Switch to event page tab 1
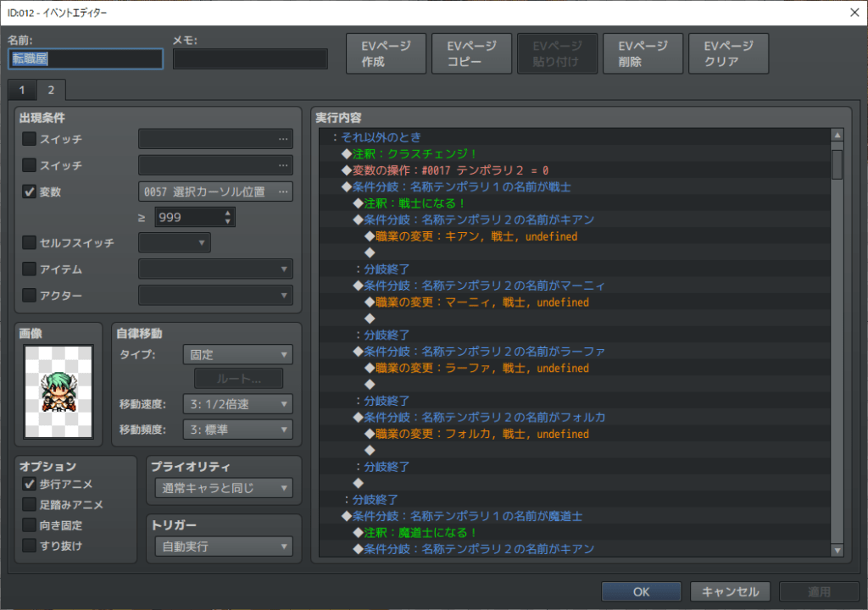Viewport: 868px width, 610px height. coord(22,90)
